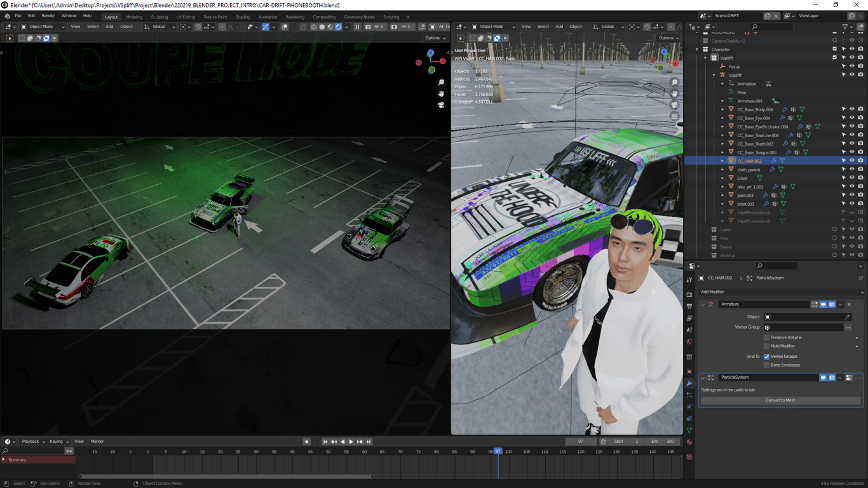Jump to the timeline end frame
Image resolution: width=868 pixels, height=488 pixels.
(x=369, y=442)
